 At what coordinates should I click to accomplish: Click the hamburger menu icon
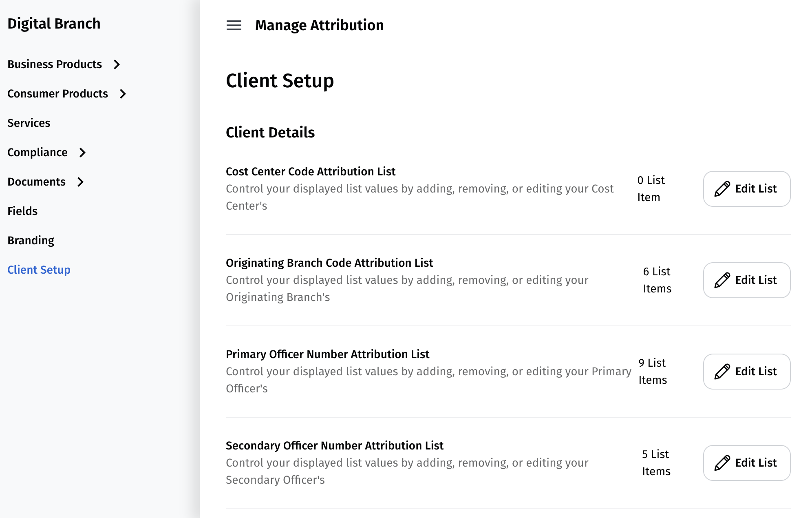pyautogui.click(x=234, y=25)
